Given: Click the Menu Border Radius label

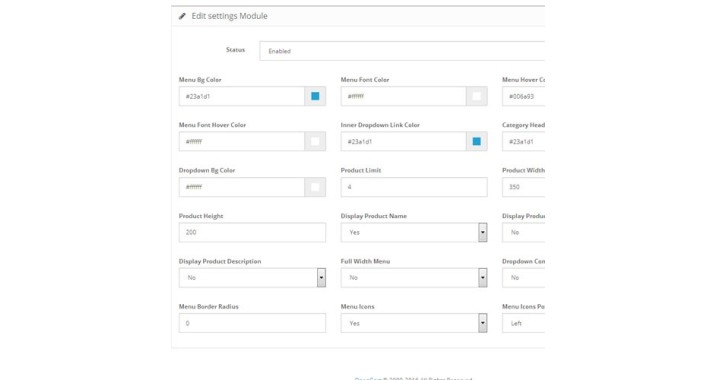Looking at the screenshot, I should tap(208, 307).
